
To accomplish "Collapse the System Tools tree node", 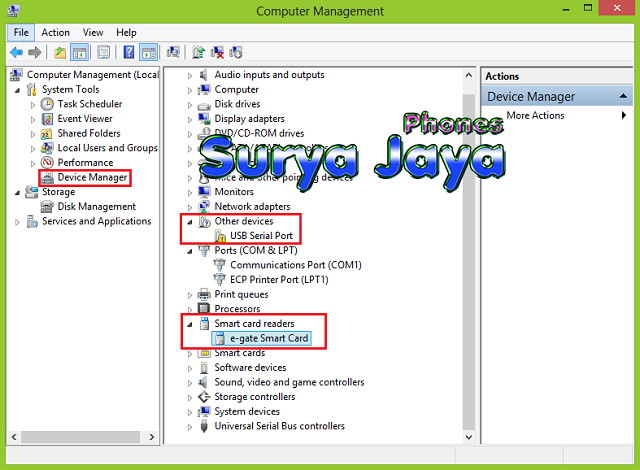I will 17,90.
